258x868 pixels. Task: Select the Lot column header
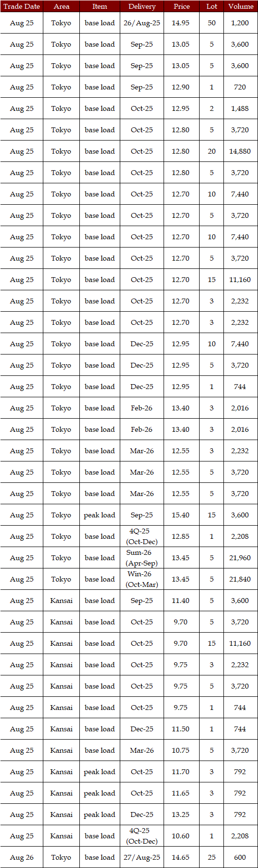coord(211,6)
